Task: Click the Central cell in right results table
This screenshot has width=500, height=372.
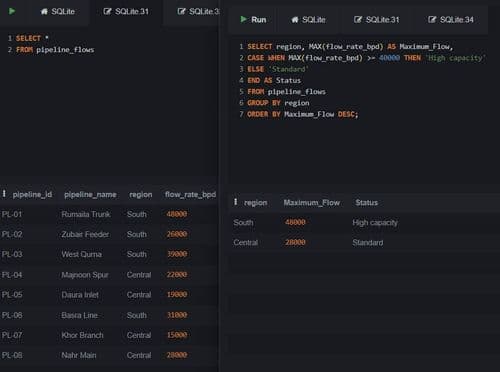Action: pos(246,243)
